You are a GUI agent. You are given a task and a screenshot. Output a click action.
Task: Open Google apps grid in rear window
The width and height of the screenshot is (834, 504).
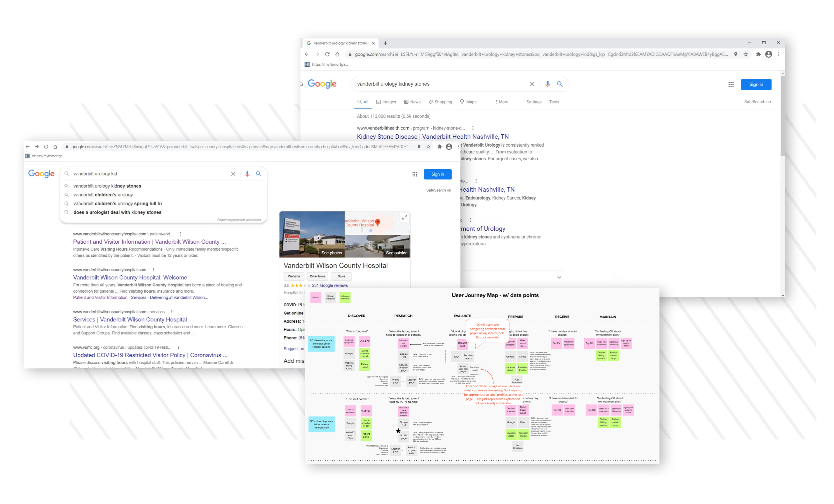point(731,84)
